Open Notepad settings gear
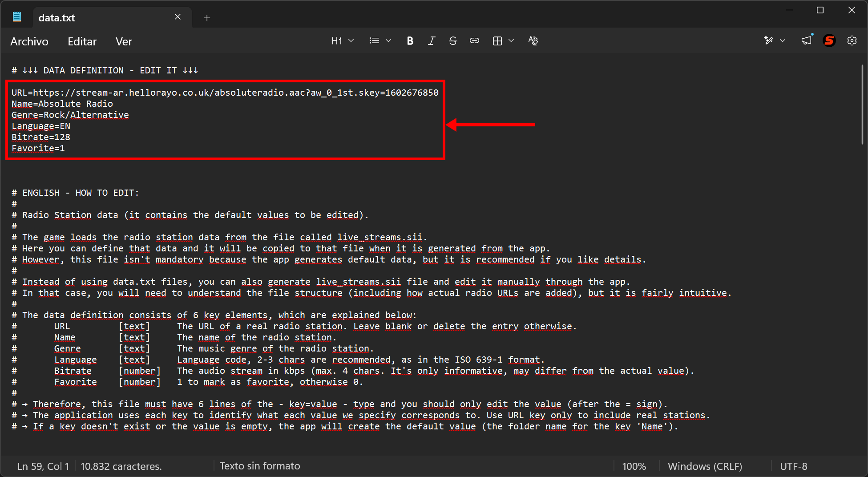Screen dimensions: 868x477 pyautogui.click(x=852, y=41)
